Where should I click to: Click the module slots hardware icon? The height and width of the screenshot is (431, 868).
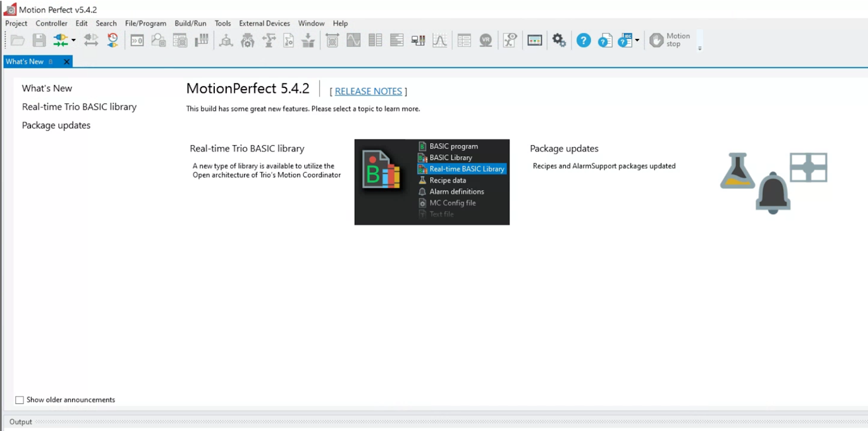click(202, 40)
